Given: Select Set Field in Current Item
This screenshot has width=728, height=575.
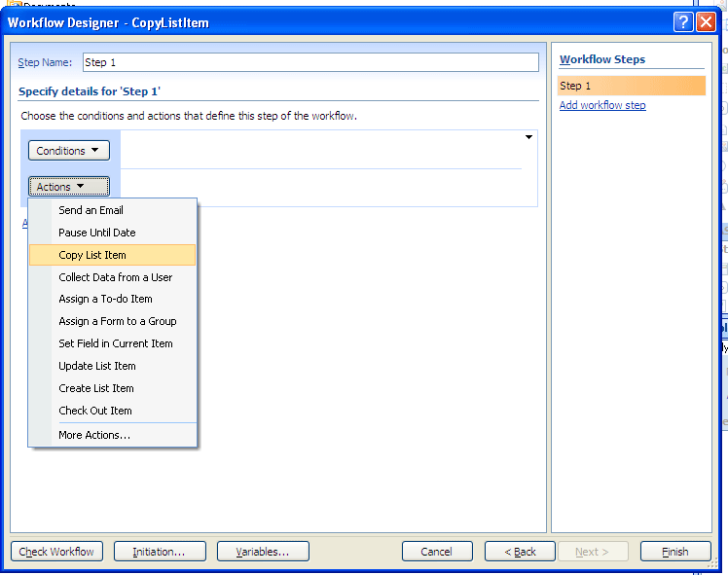Looking at the screenshot, I should coord(112,343).
